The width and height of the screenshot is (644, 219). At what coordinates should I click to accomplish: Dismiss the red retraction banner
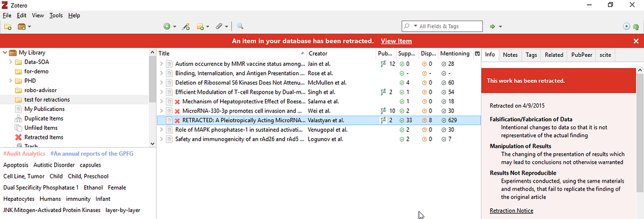(x=636, y=41)
